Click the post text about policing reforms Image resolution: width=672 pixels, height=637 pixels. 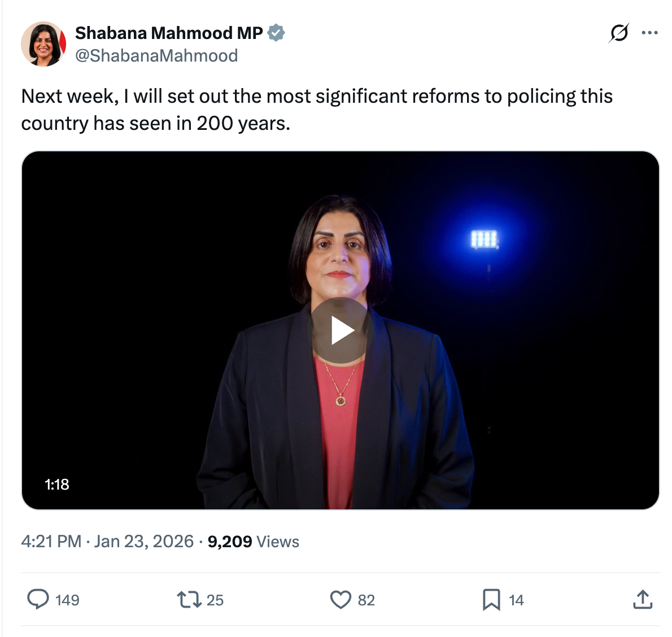pyautogui.click(x=316, y=110)
